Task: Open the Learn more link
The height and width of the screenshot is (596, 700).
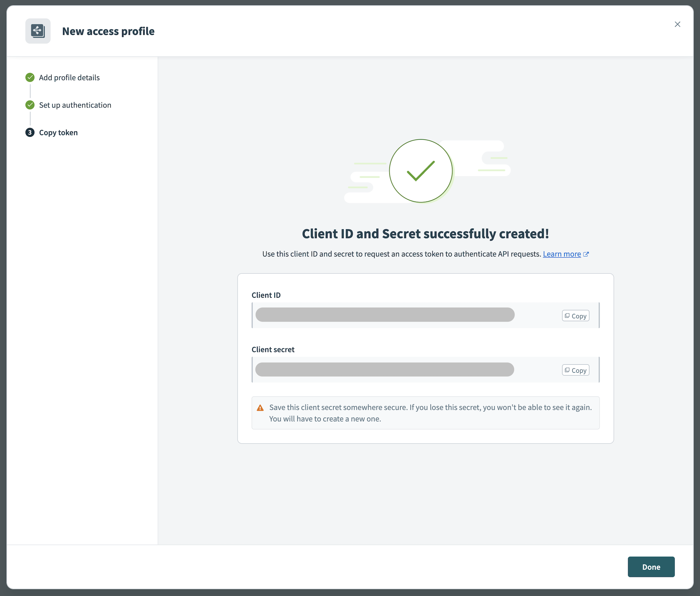Action: (x=561, y=254)
